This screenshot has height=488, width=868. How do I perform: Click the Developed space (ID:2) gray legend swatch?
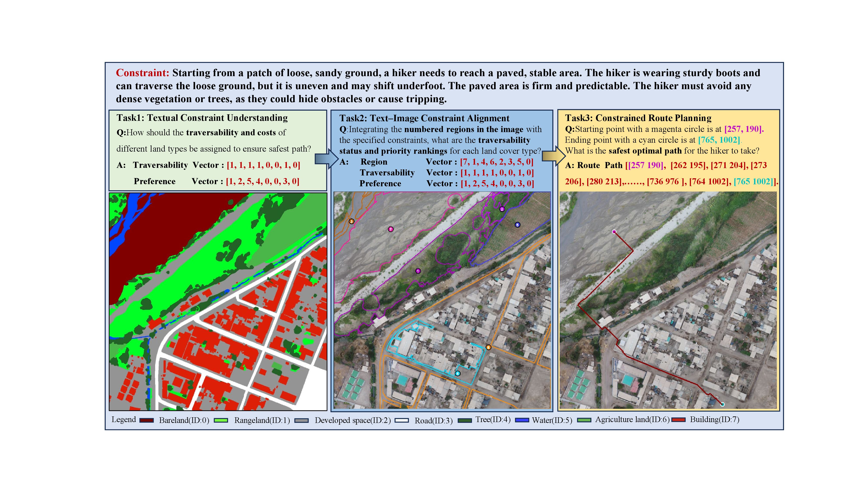click(x=302, y=420)
